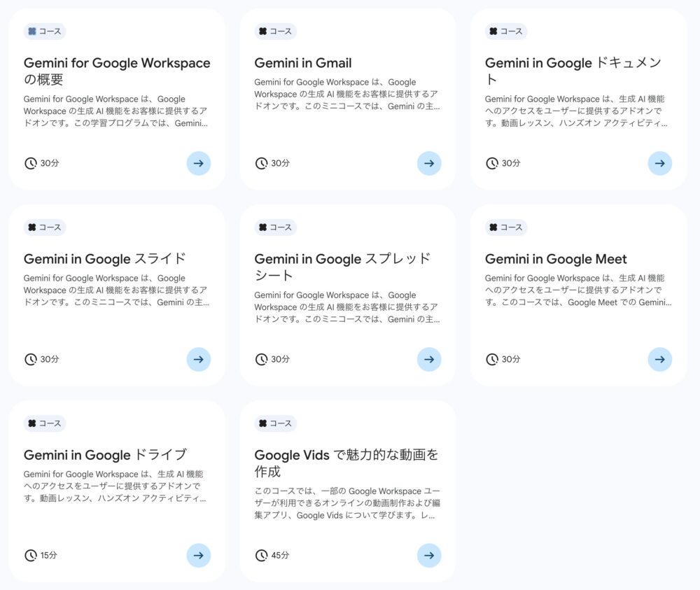
Task: Click arrow on Gemini in Google ドライブ card
Action: pyautogui.click(x=198, y=555)
